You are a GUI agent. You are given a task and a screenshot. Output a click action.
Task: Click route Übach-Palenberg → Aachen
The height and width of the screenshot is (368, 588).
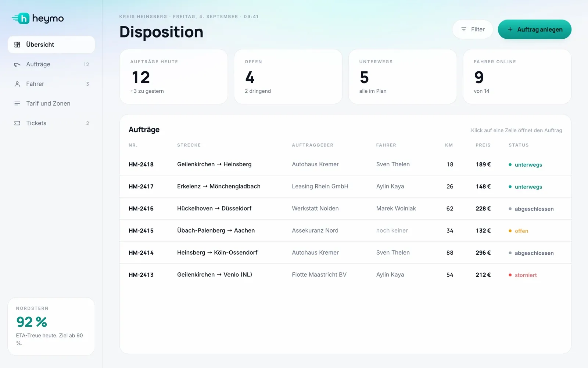point(216,230)
